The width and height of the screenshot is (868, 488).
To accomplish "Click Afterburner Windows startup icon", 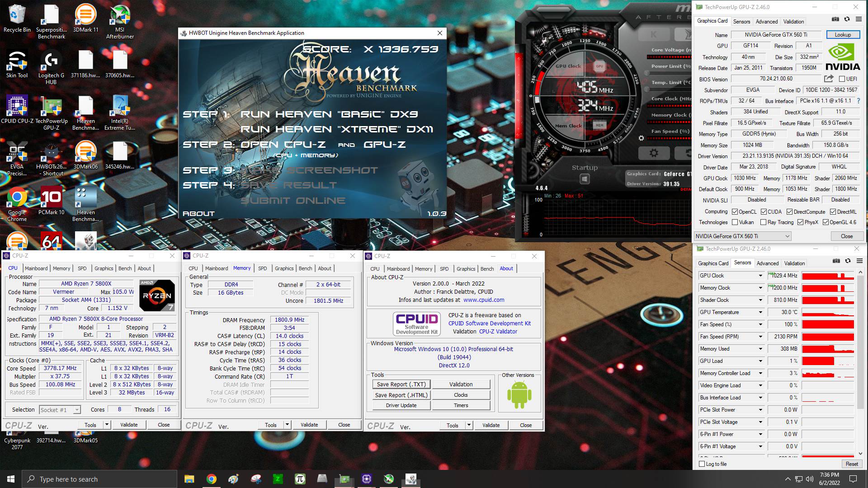I will point(585,179).
